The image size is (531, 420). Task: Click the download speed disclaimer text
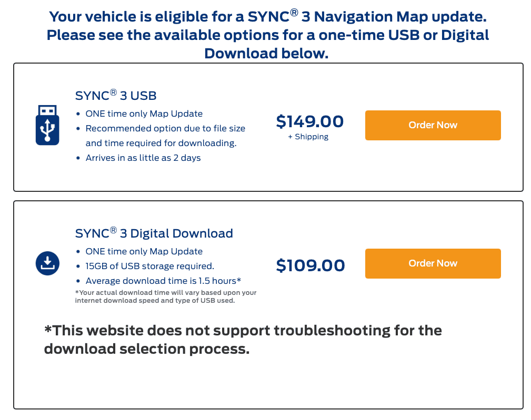166,296
